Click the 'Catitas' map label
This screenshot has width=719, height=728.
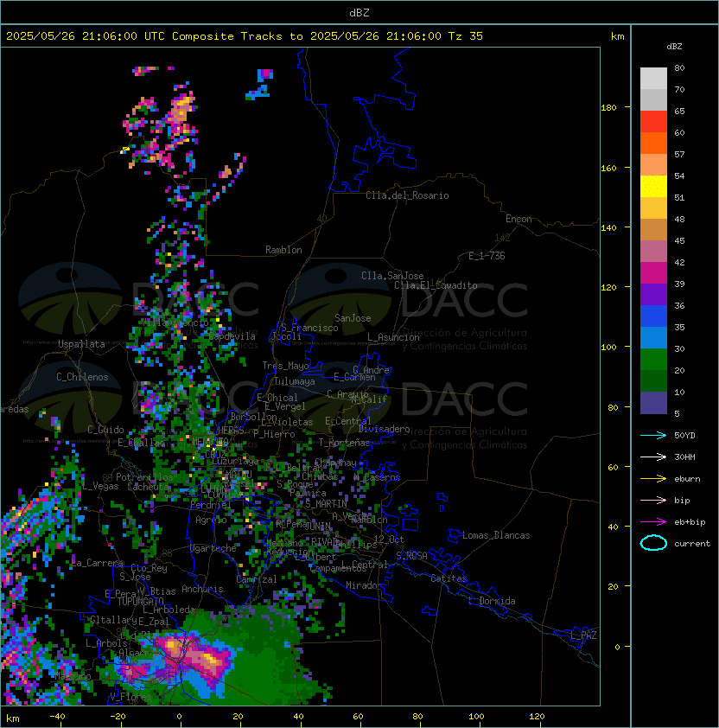(x=449, y=578)
